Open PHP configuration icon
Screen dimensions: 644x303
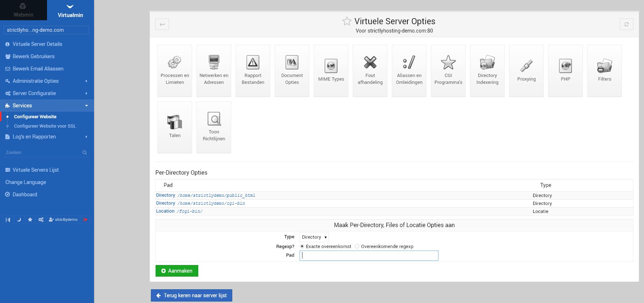pyautogui.click(x=565, y=71)
